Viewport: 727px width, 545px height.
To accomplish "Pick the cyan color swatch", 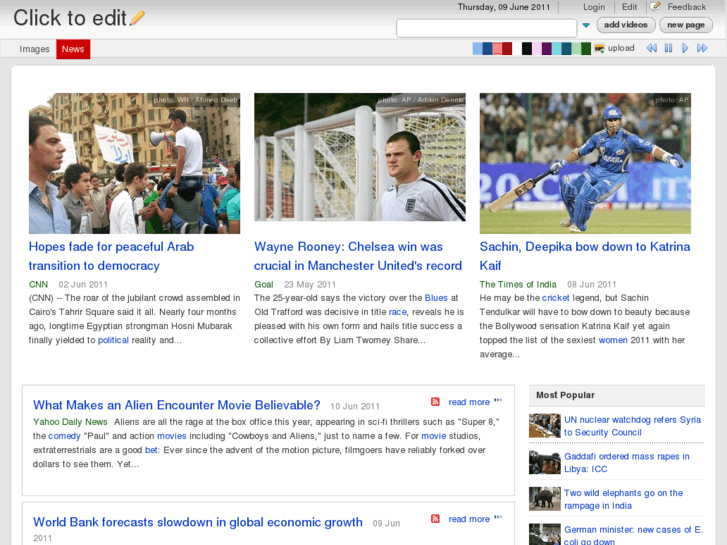I will [556, 49].
